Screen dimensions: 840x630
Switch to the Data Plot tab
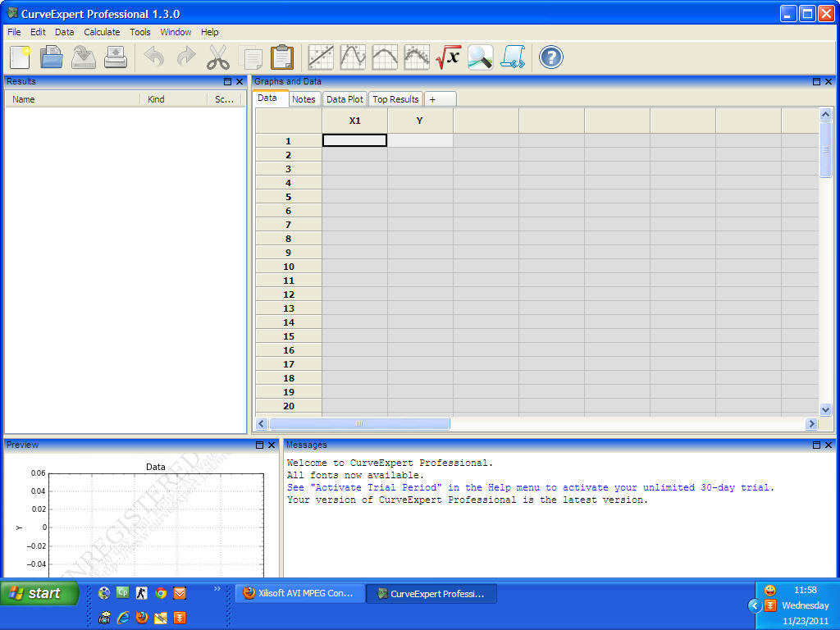[345, 99]
